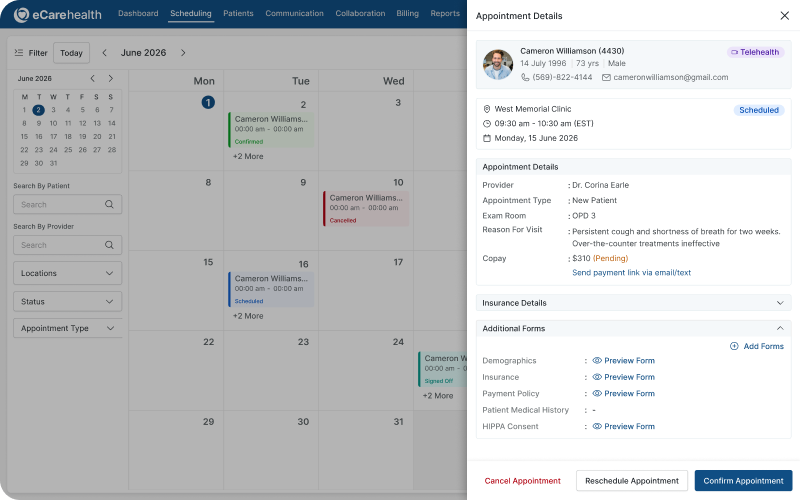Select day 28 in the mini calendar
The height and width of the screenshot is (500, 800).
coord(112,149)
